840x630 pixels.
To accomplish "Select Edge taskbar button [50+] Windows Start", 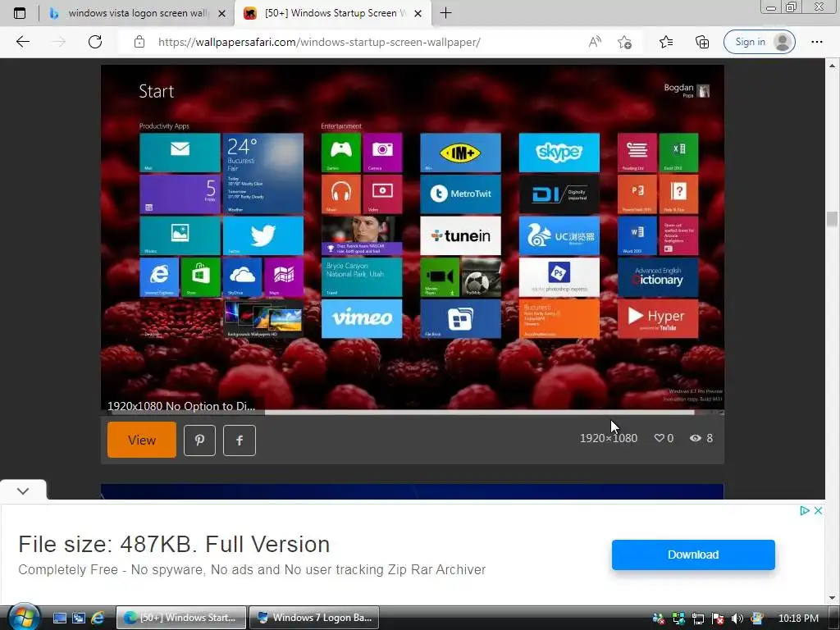I will [x=181, y=618].
